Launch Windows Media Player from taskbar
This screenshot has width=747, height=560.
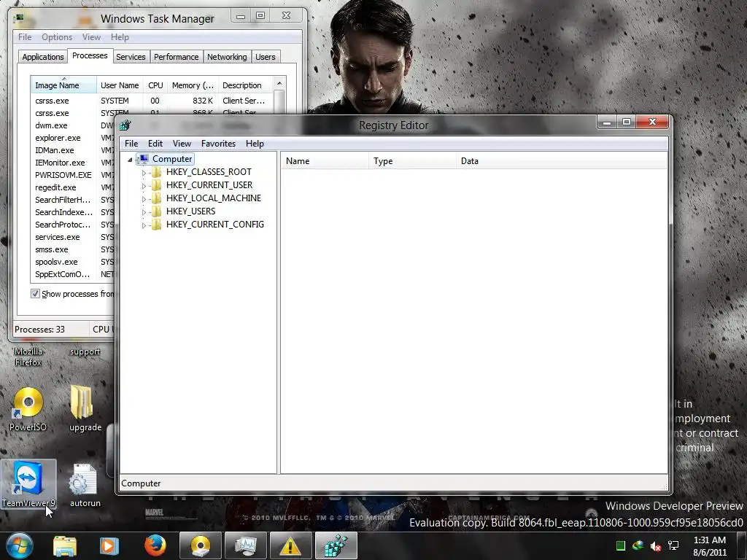point(109,546)
